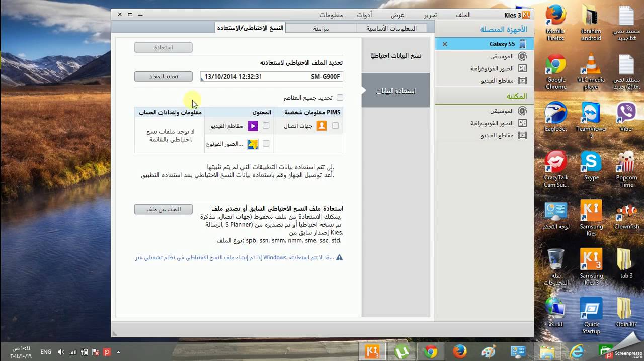
Task: Click the system clock in the tray
Action: pyautogui.click(x=20, y=352)
